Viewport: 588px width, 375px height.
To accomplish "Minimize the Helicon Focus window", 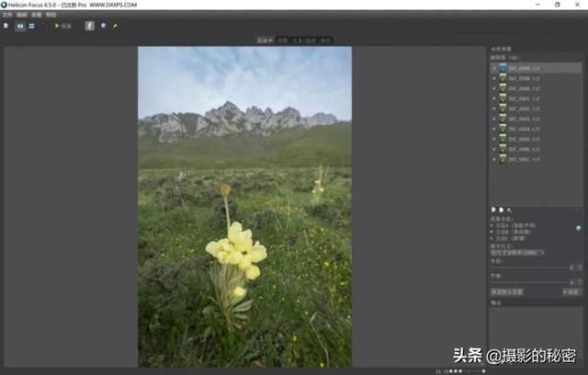I will point(538,5).
